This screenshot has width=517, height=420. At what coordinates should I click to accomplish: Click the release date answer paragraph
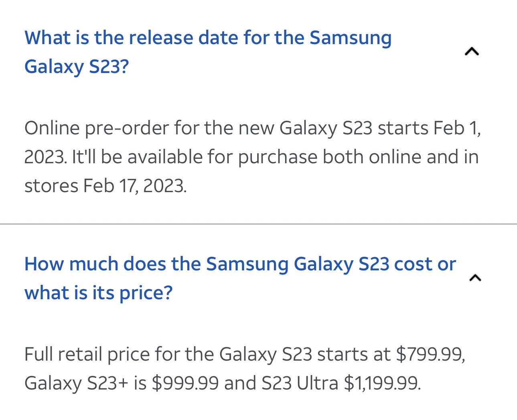point(252,157)
